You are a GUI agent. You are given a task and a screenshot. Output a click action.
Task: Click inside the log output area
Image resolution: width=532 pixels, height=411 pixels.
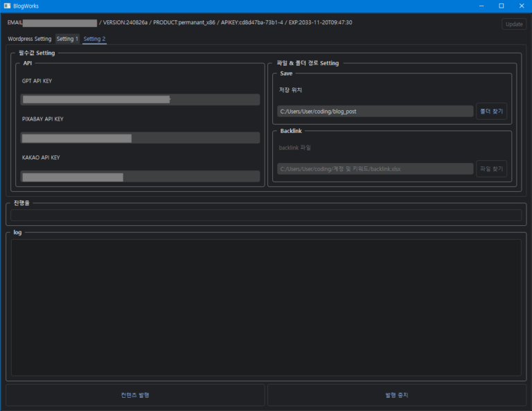click(x=266, y=307)
